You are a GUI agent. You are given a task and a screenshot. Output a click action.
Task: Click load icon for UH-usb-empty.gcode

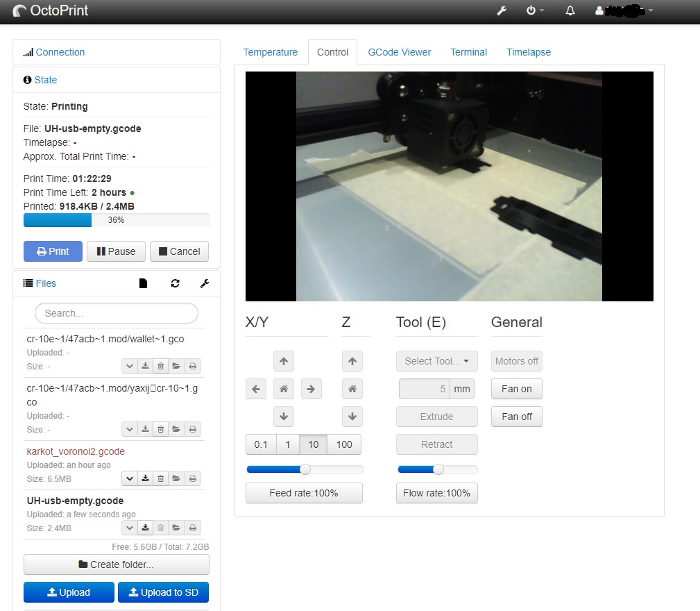(x=176, y=528)
